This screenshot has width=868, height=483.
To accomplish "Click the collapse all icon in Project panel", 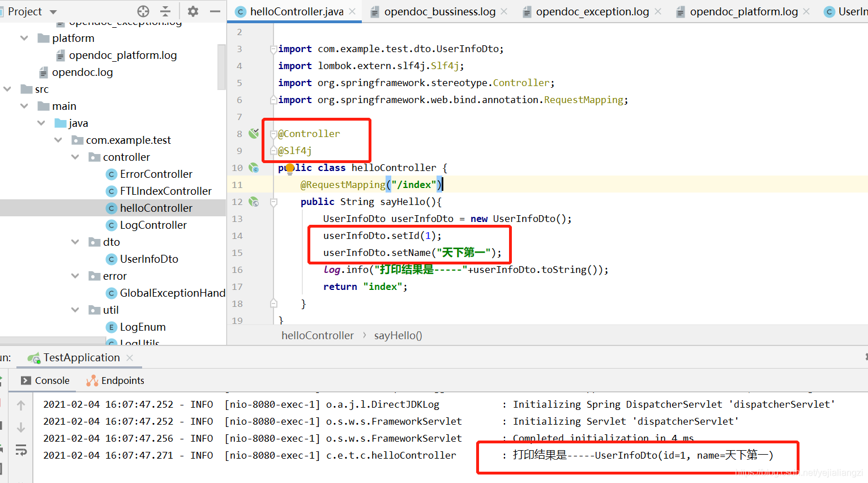I will 165,11.
